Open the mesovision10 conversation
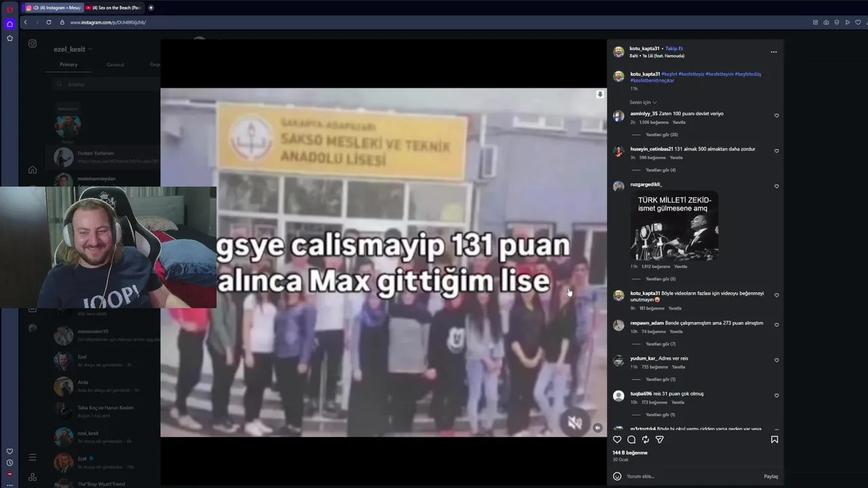Screen dimensions: 868x488 [106, 335]
